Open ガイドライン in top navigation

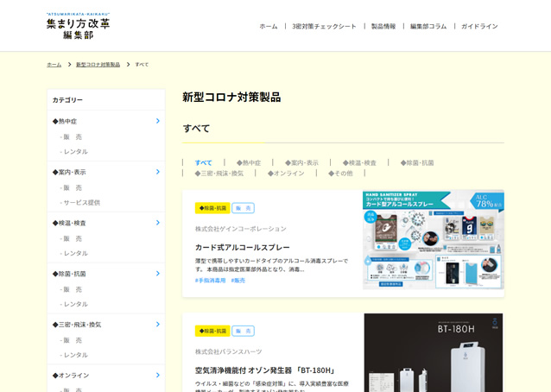pos(479,27)
